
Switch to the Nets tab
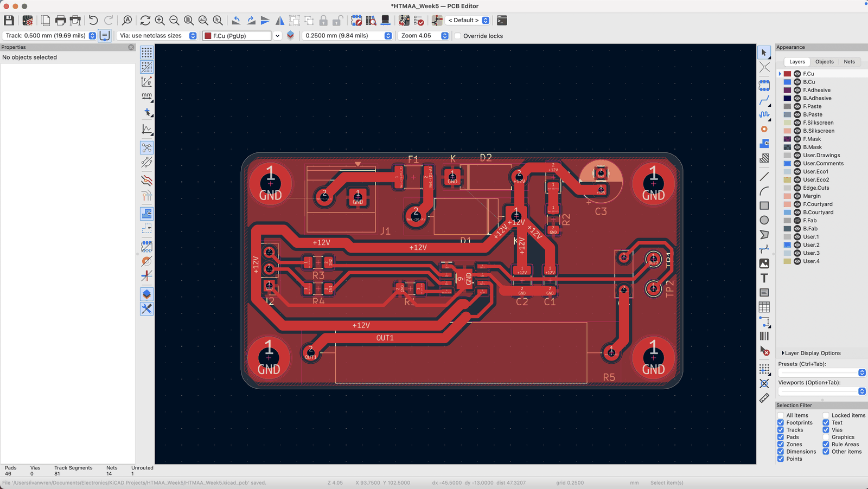click(x=849, y=62)
